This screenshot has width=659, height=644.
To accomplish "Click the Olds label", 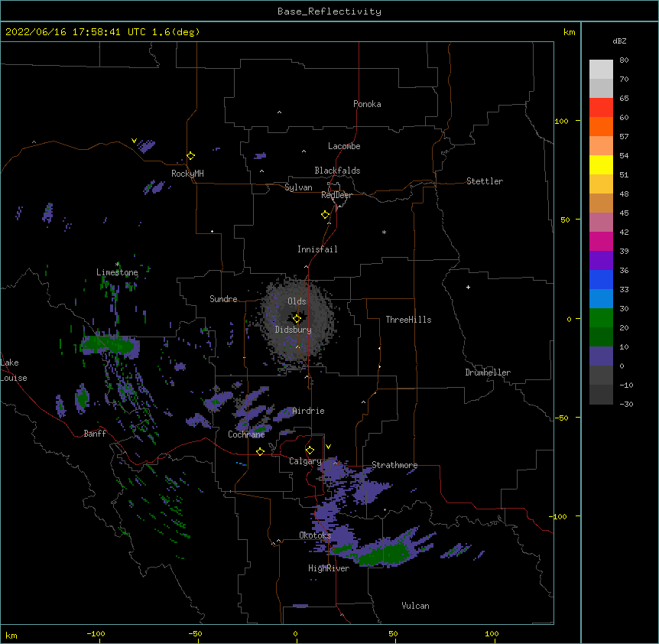I will pos(297,301).
